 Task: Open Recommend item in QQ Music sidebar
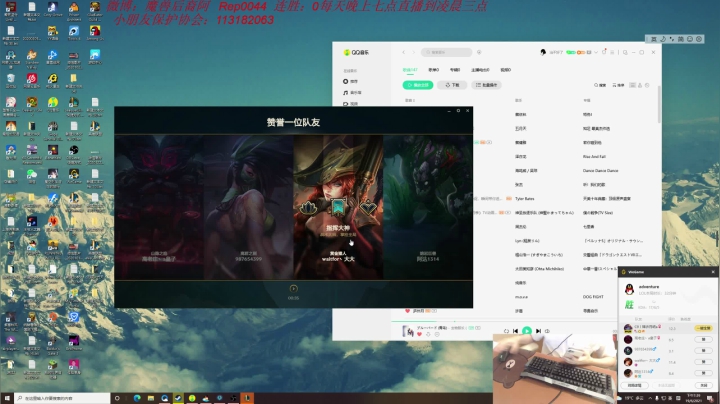point(350,81)
